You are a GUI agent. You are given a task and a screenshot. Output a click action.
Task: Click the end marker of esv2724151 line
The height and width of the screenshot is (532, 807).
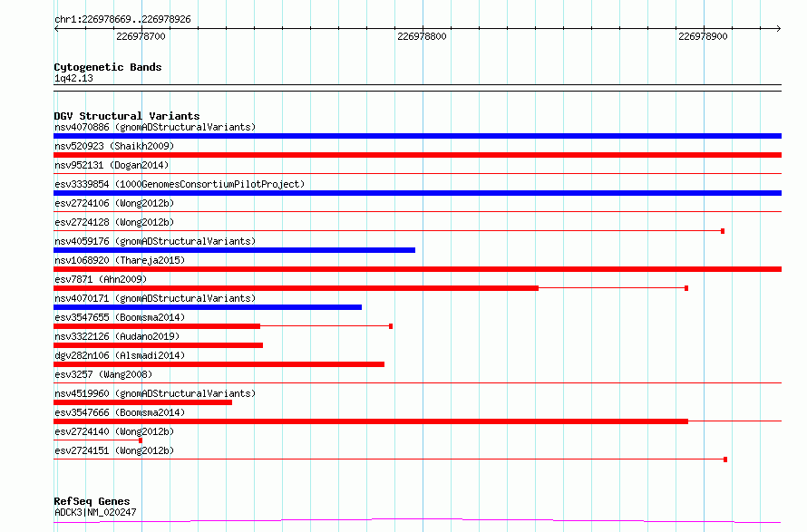725,459
